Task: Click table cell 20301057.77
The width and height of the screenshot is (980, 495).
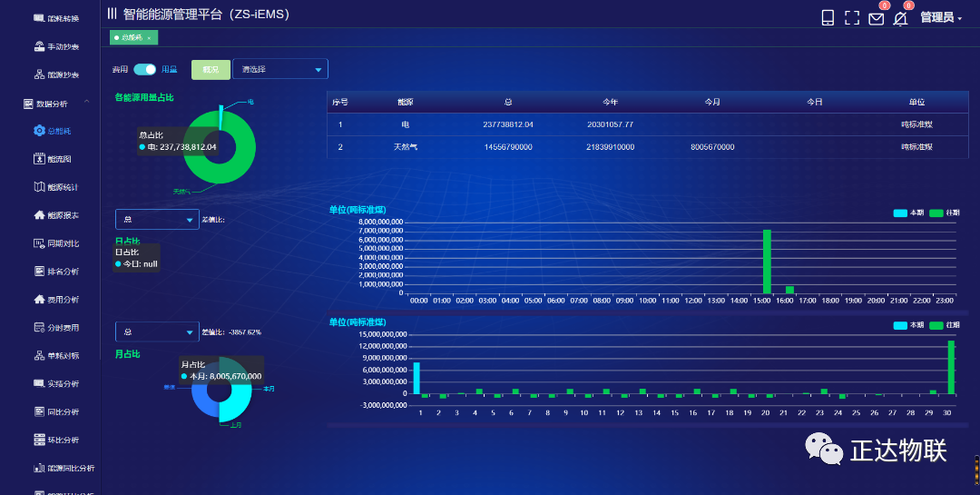Action: tap(610, 124)
